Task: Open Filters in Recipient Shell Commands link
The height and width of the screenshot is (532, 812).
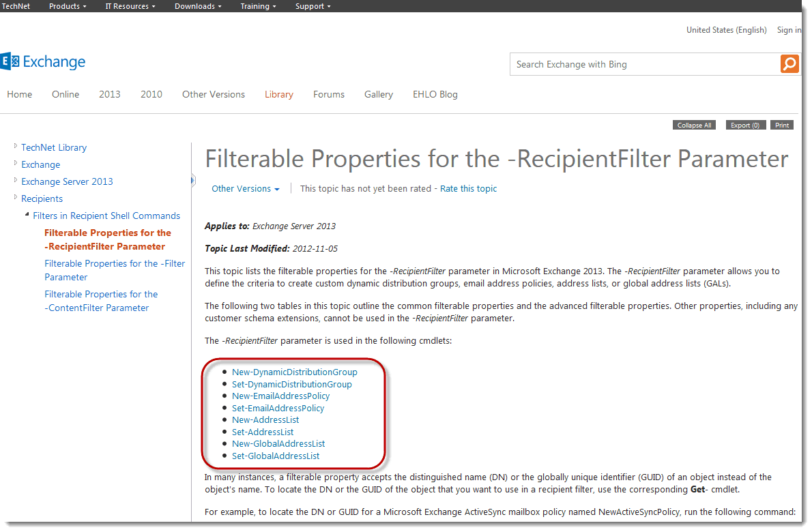Action: (106, 216)
